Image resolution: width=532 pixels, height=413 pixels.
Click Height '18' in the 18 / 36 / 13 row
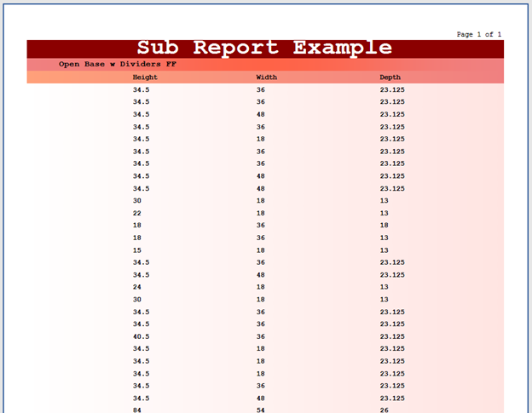click(136, 238)
